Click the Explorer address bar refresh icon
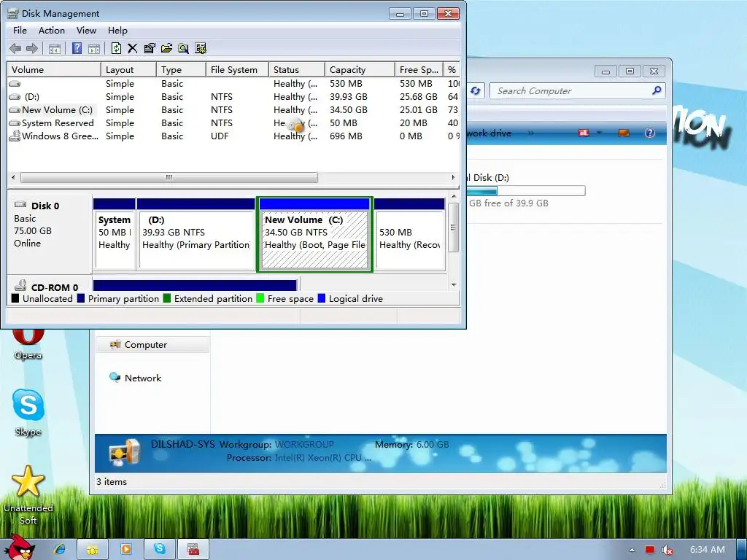This screenshot has height=560, width=747. click(x=475, y=91)
